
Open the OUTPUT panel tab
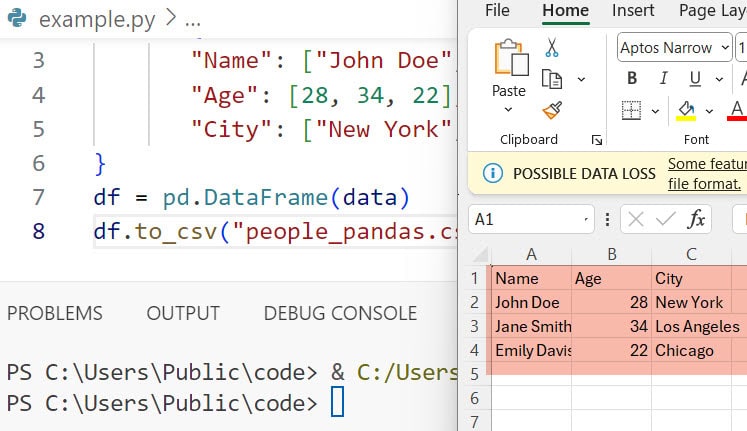click(x=183, y=313)
